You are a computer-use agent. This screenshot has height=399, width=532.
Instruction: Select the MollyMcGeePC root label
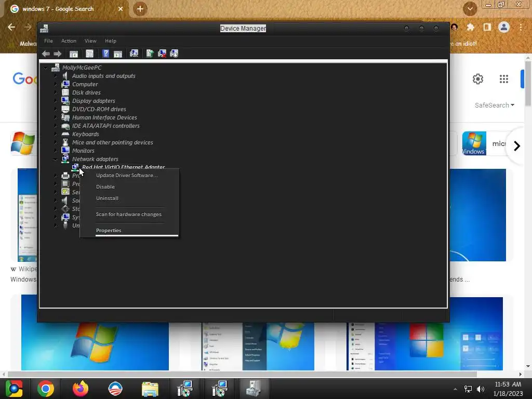point(82,68)
